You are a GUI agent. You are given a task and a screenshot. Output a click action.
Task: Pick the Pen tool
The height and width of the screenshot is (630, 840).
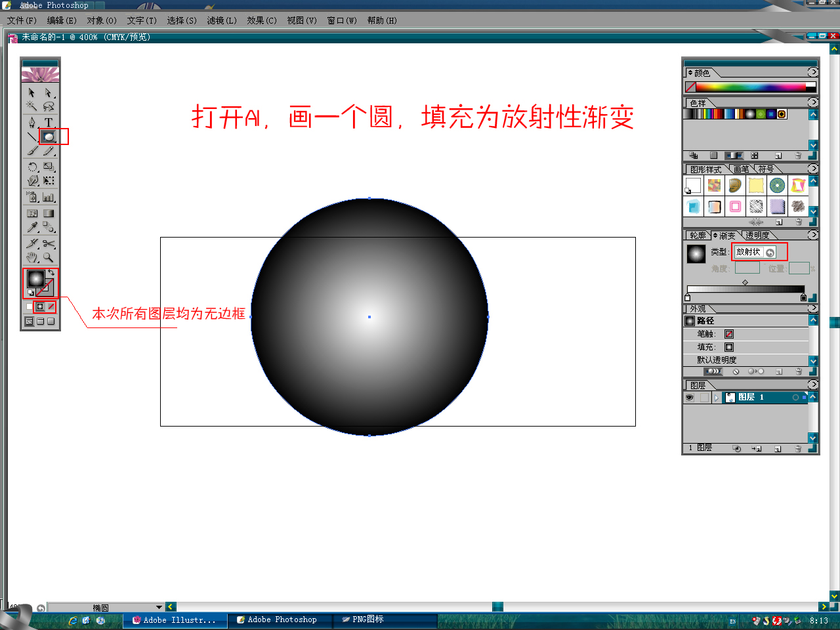pyautogui.click(x=31, y=123)
